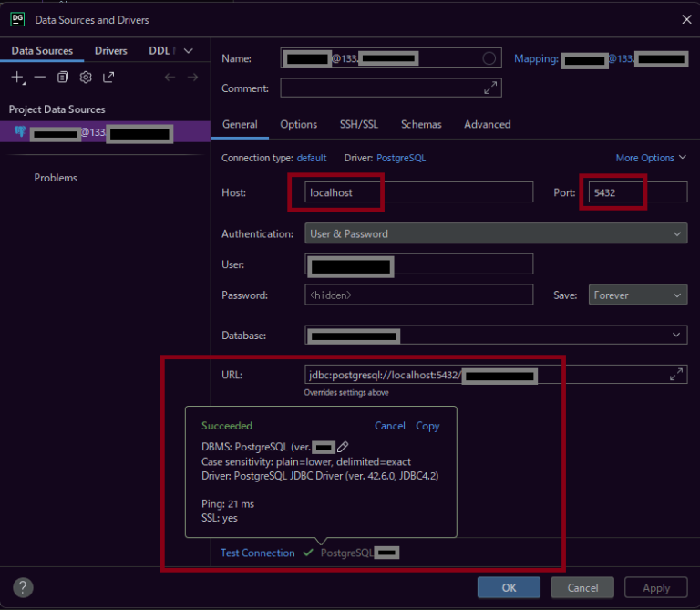Click the Remove data source minus icon
This screenshot has height=610, width=700.
(39, 78)
